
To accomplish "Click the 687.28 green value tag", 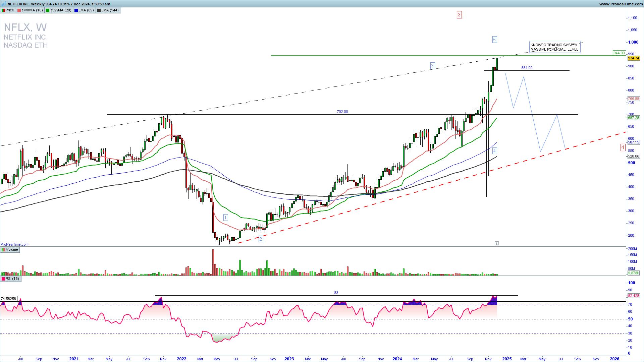I will click(634, 118).
